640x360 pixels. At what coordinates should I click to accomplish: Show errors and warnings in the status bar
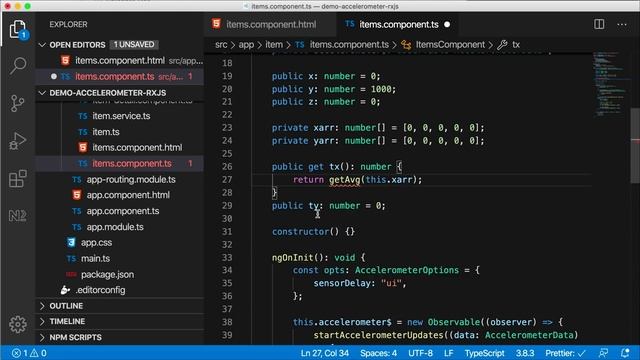click(x=29, y=353)
